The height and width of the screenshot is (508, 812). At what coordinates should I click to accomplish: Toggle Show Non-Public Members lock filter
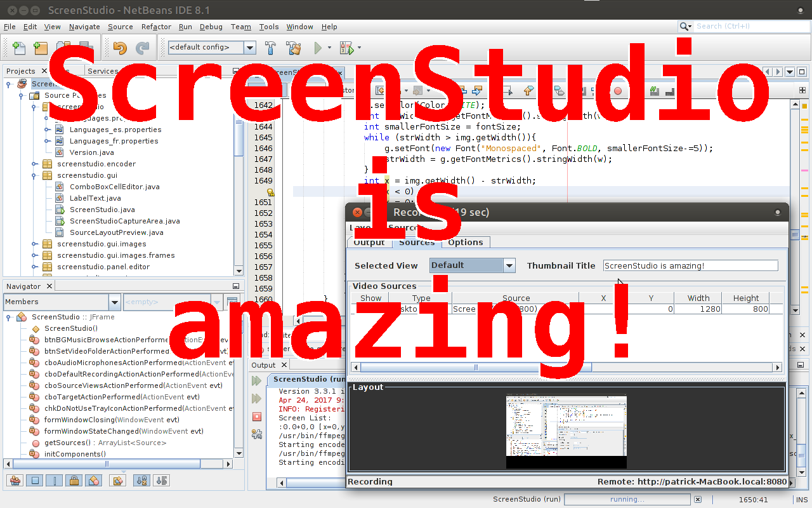74,481
